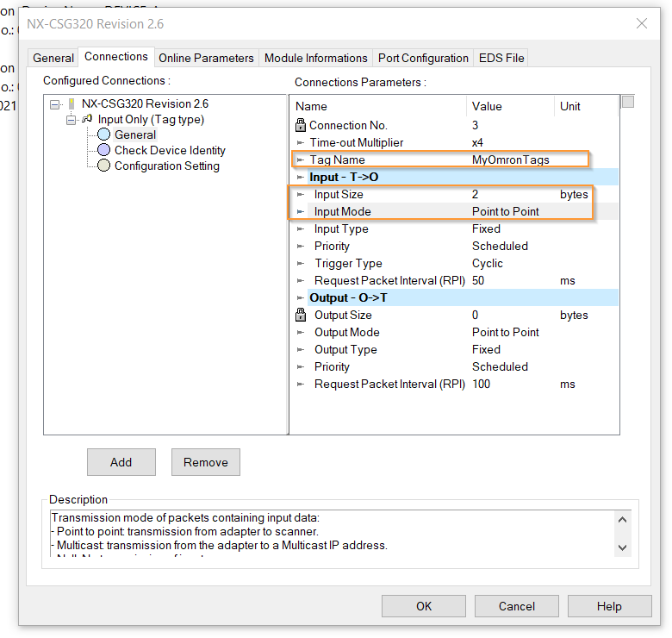
Task: Click the Output Type value Fixed
Action: pyautogui.click(x=486, y=349)
